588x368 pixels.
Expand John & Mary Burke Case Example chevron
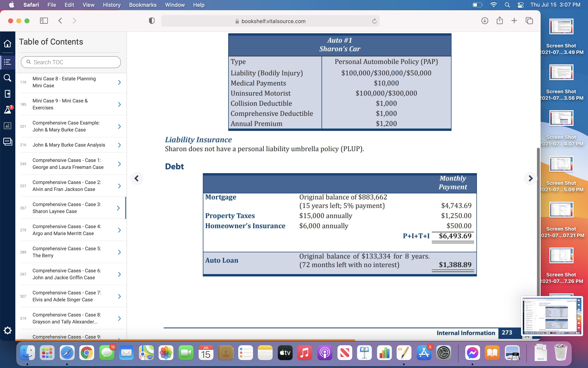coord(119,126)
